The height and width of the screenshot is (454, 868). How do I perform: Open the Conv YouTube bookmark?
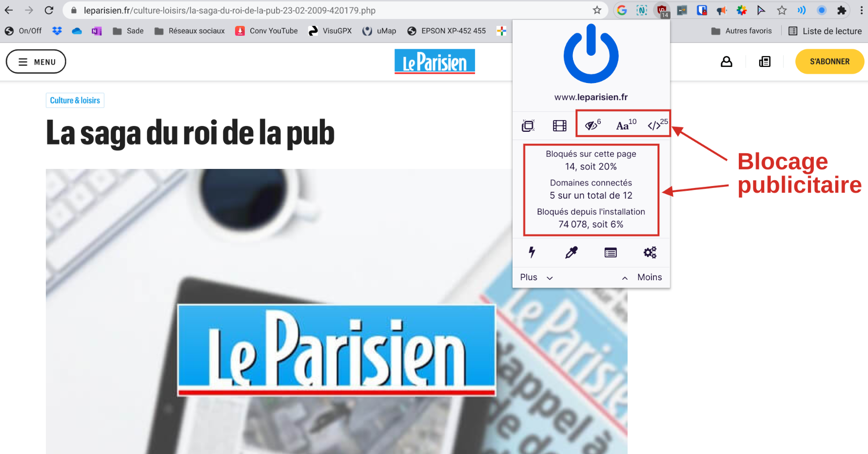pyautogui.click(x=266, y=31)
